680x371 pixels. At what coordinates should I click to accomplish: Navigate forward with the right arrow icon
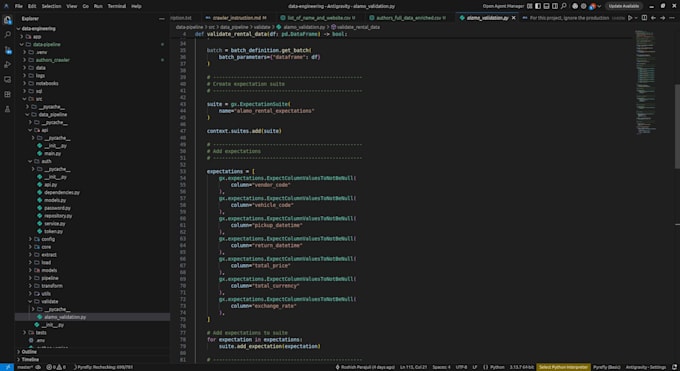pyautogui.click(x=663, y=18)
